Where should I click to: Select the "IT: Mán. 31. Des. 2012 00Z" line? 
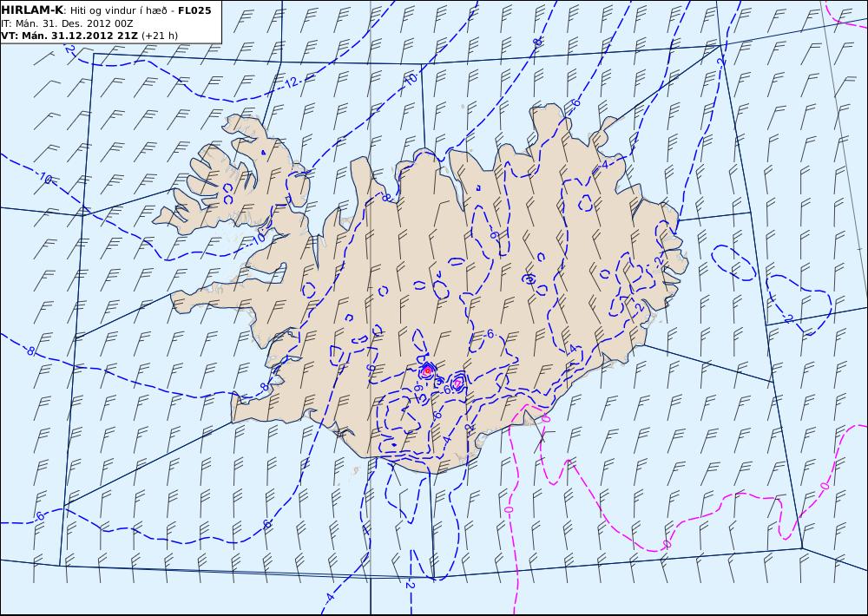coord(67,23)
